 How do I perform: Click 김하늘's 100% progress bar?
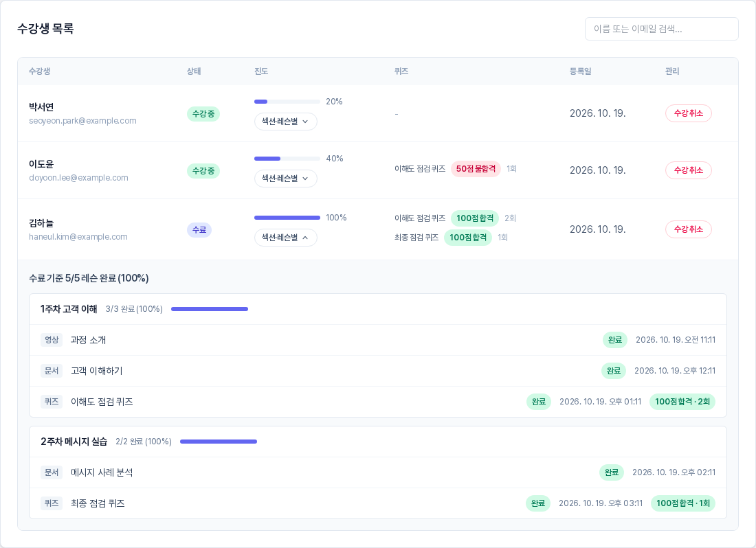tap(287, 218)
